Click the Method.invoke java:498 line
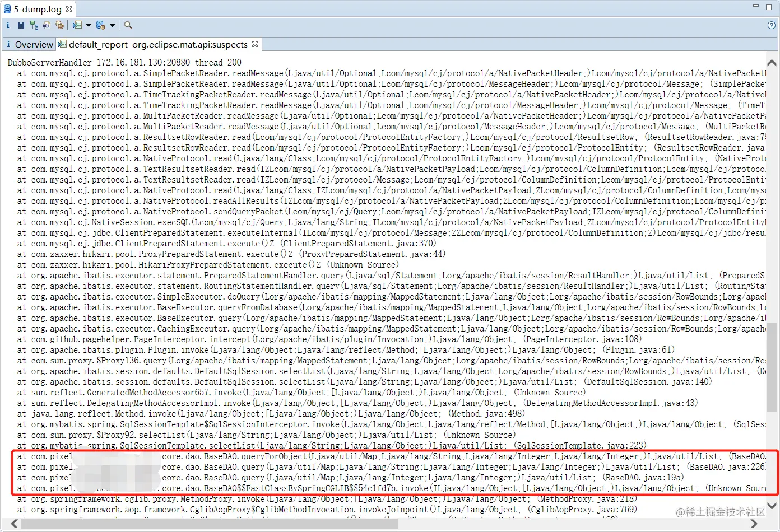This screenshot has height=532, width=780. pos(271,413)
